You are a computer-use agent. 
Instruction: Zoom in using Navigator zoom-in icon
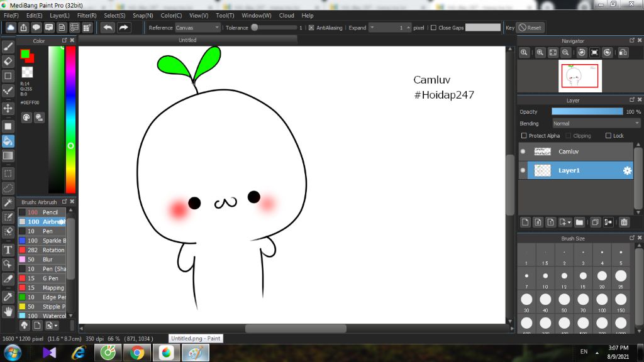click(x=540, y=52)
